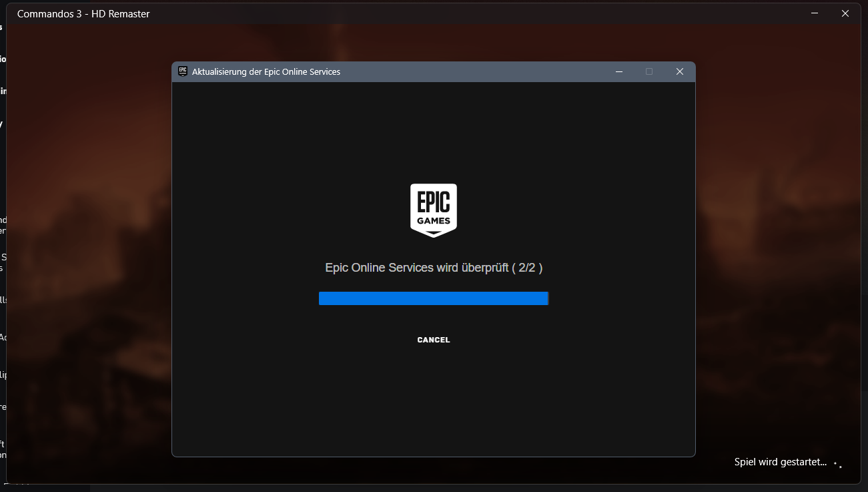Click 'Aktualisierung der Epic Online Services' title text
This screenshot has height=492, width=868.
[x=266, y=71]
